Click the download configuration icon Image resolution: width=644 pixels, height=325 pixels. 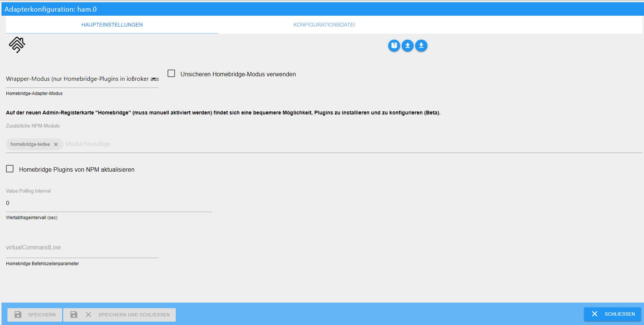point(421,46)
